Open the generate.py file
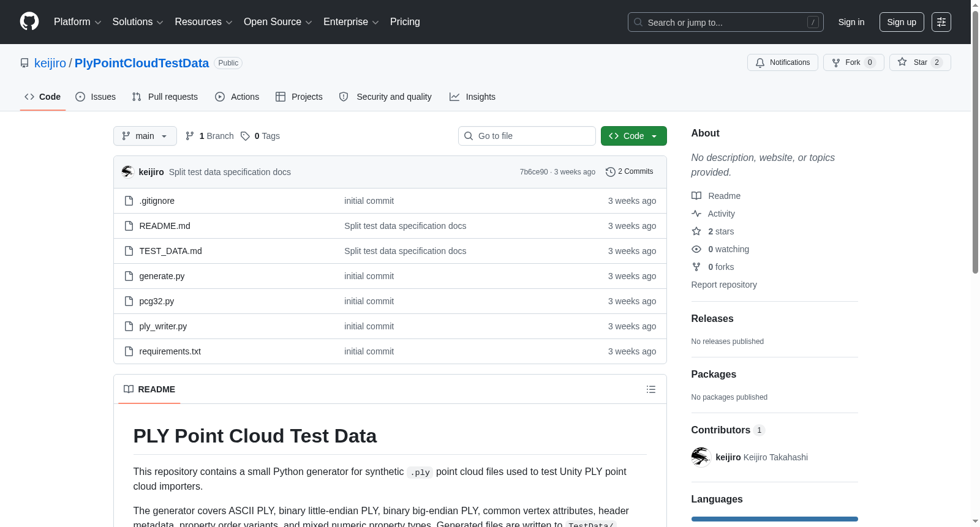 [x=162, y=276]
